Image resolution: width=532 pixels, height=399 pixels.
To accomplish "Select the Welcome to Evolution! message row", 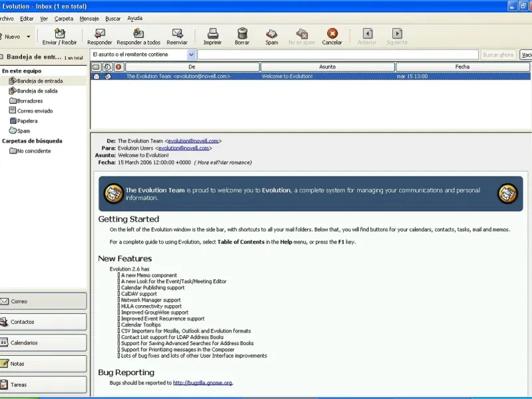I will point(311,76).
